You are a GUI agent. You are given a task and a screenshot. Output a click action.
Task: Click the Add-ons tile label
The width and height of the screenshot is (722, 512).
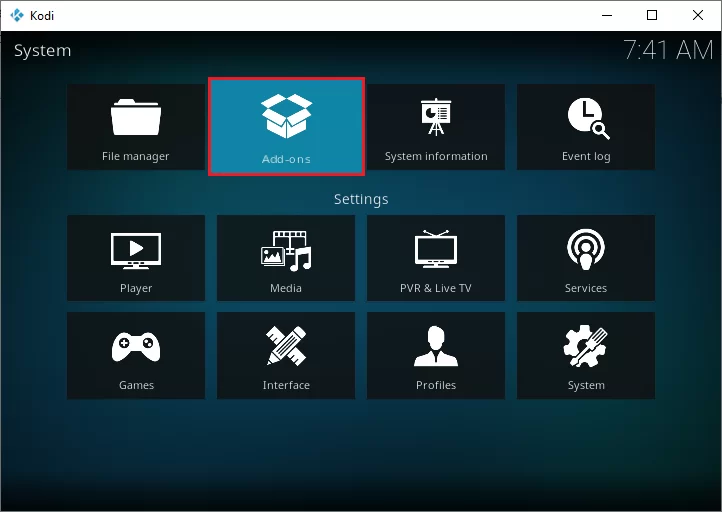(286, 159)
